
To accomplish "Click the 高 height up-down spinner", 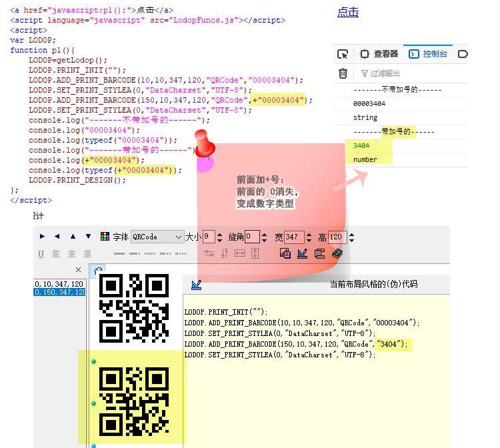I will tap(351, 237).
